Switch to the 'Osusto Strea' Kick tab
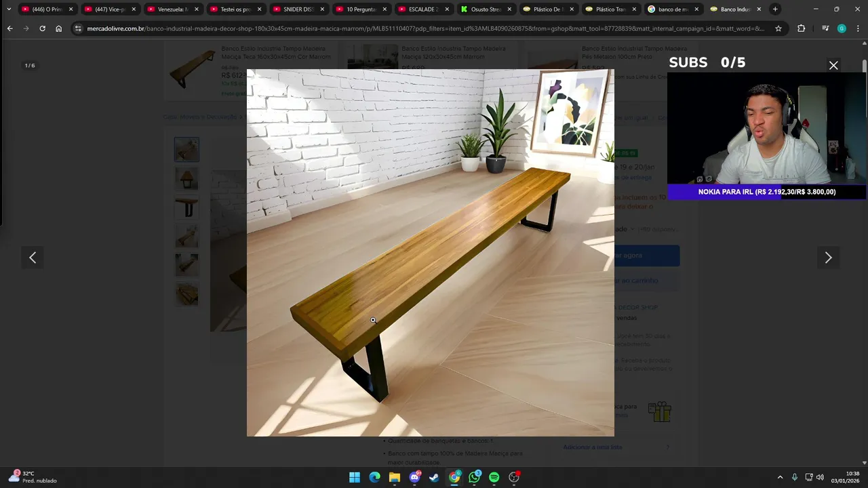The width and height of the screenshot is (868, 488). click(486, 9)
